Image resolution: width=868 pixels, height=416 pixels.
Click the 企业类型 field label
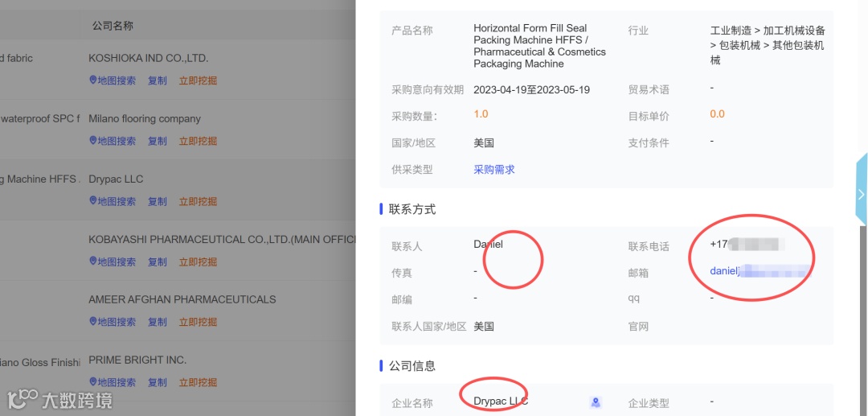(649, 403)
